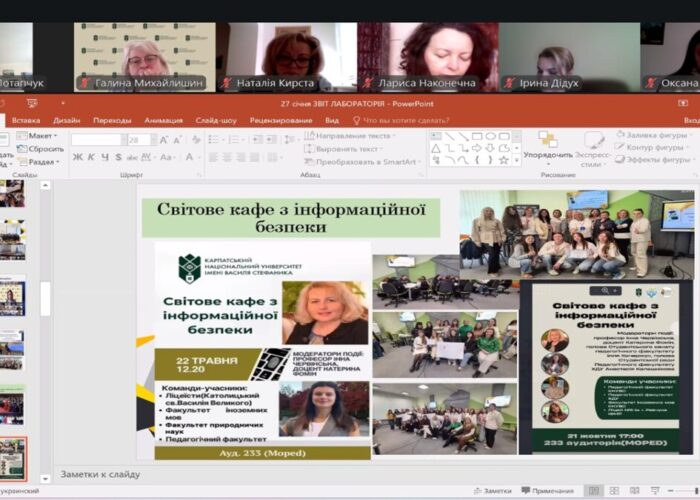Open the Раздел section dropdown
Image resolution: width=700 pixels, height=500 pixels.
point(41,161)
